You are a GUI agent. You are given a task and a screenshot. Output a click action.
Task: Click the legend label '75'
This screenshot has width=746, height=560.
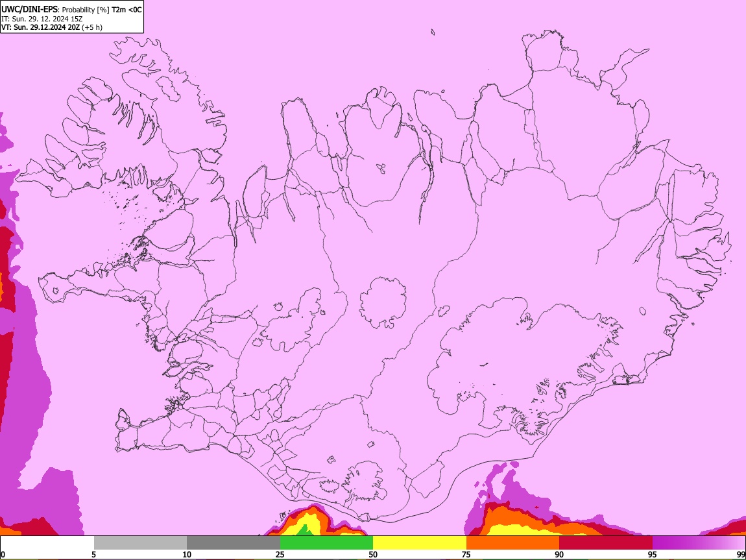click(x=466, y=554)
